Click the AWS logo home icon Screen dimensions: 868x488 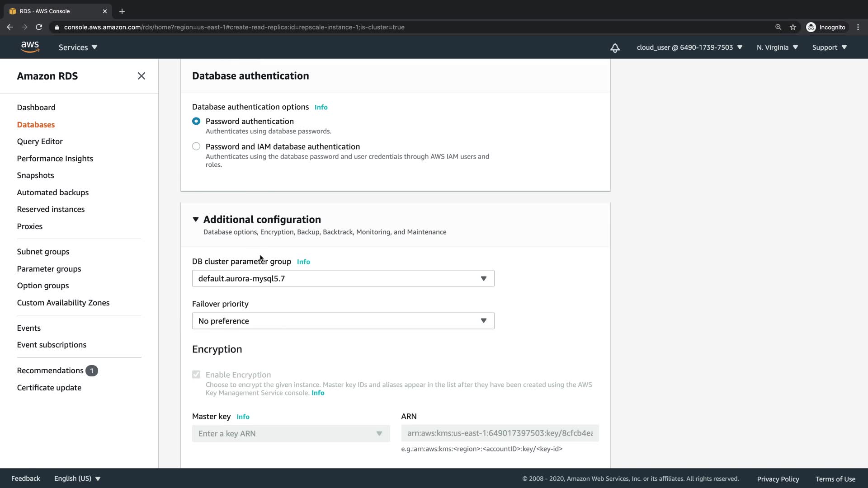[30, 47]
